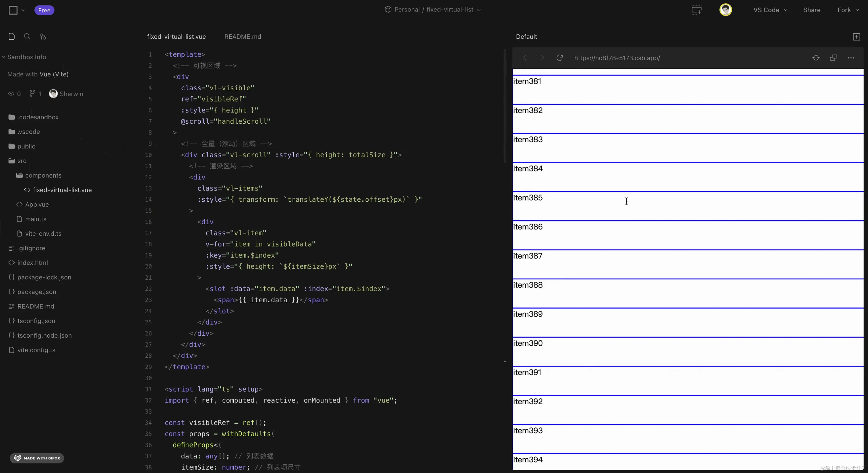The height and width of the screenshot is (473, 868).
Task: Click the preview refresh icon
Action: (x=559, y=58)
